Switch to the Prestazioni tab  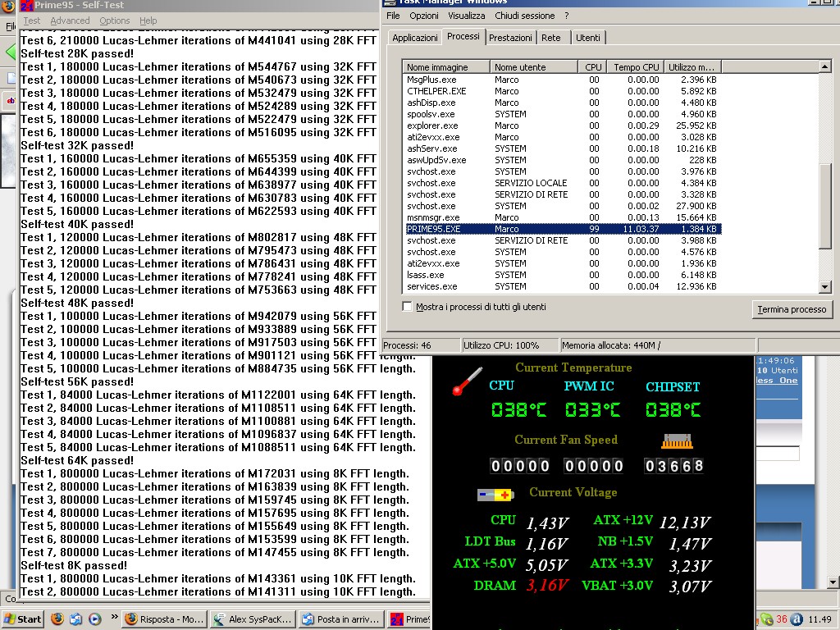click(x=510, y=38)
